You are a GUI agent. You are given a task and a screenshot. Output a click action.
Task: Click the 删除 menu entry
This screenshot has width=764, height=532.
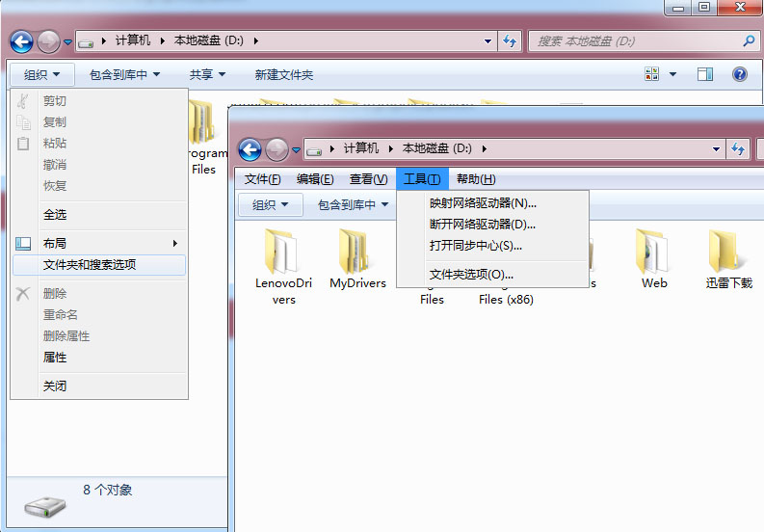[99, 294]
